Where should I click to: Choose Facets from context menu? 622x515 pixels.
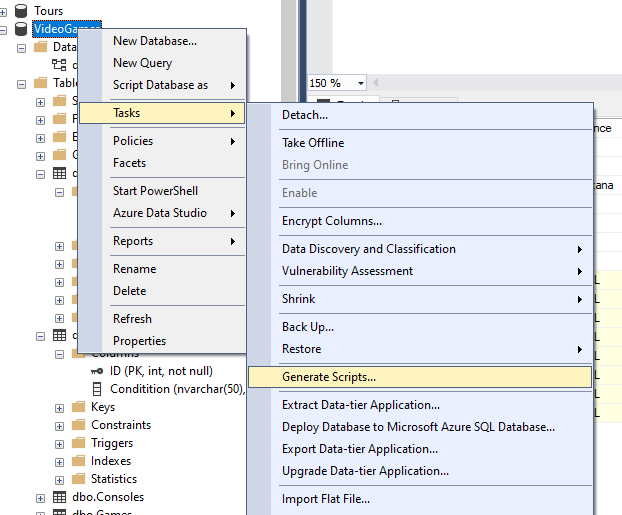point(163,163)
